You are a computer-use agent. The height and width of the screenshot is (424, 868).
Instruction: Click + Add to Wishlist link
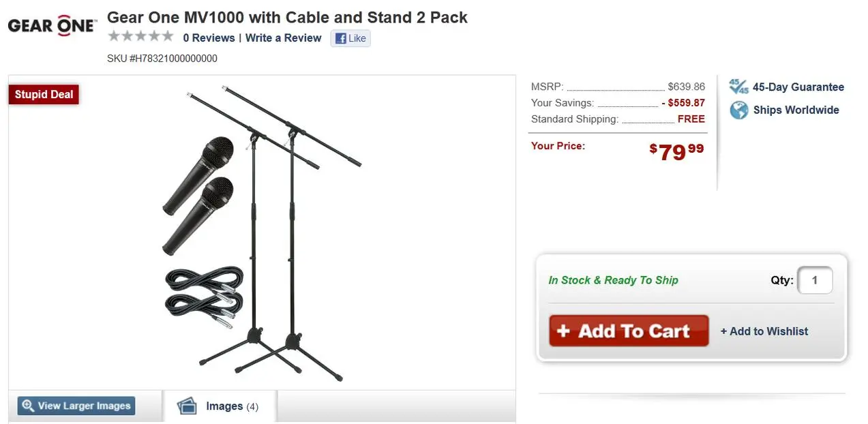(764, 331)
